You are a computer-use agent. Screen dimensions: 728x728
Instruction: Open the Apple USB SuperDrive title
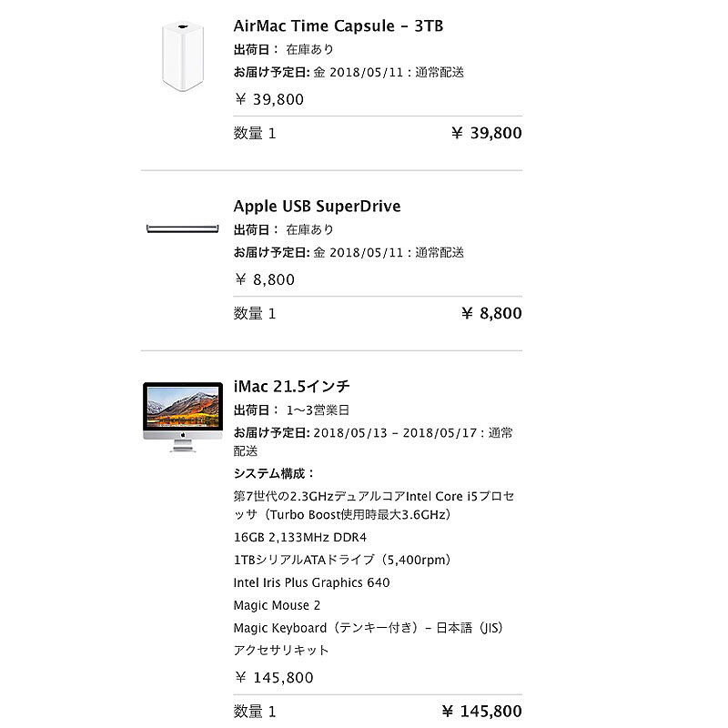tap(317, 207)
